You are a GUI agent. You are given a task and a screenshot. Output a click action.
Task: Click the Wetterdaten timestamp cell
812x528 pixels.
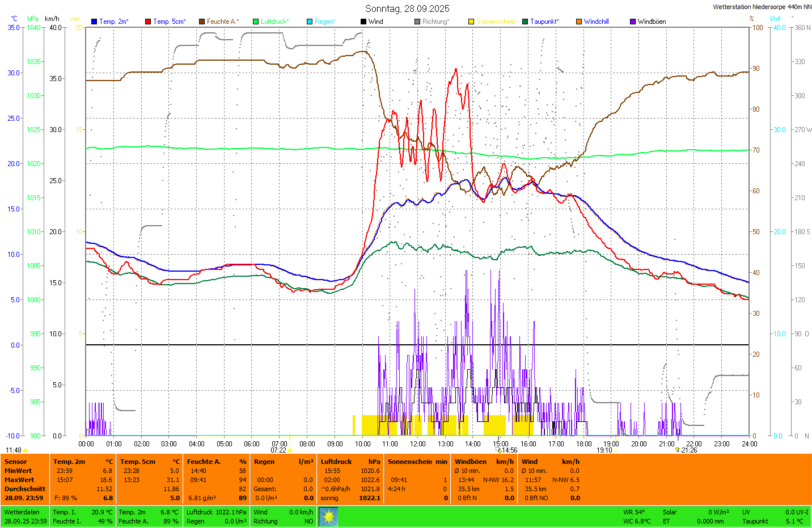click(25, 517)
